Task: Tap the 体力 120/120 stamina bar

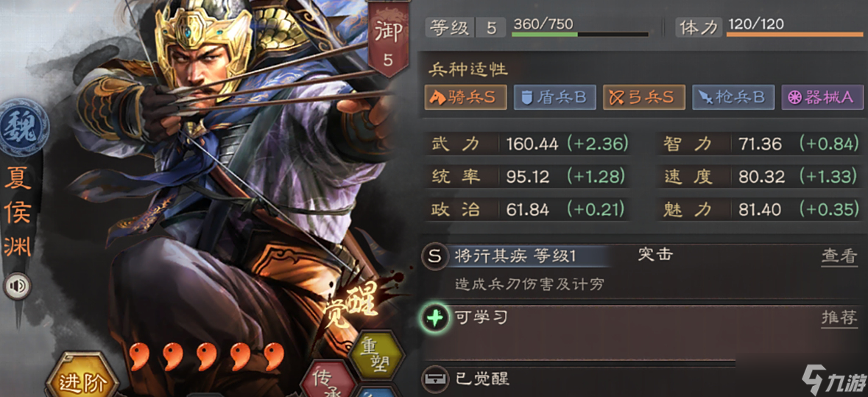Action: click(x=769, y=27)
